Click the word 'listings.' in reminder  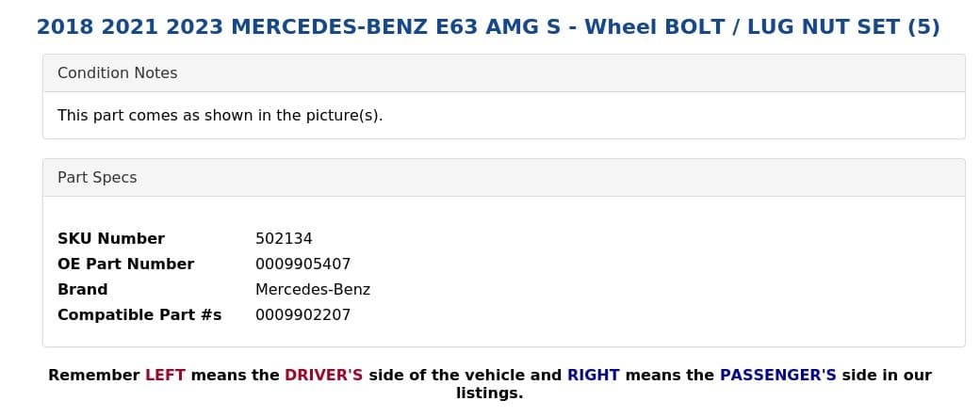(489, 393)
